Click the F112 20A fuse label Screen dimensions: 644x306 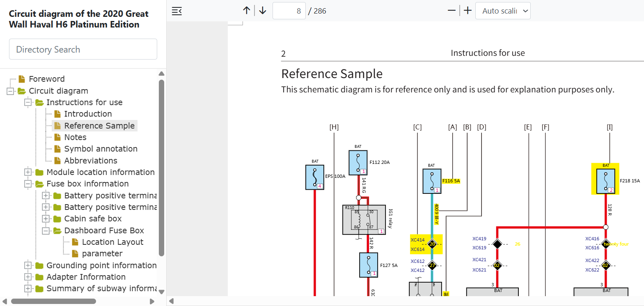[x=380, y=162]
